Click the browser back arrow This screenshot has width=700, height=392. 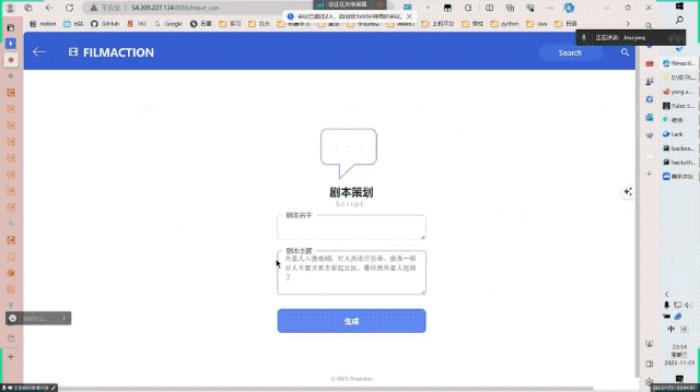pyautogui.click(x=49, y=8)
